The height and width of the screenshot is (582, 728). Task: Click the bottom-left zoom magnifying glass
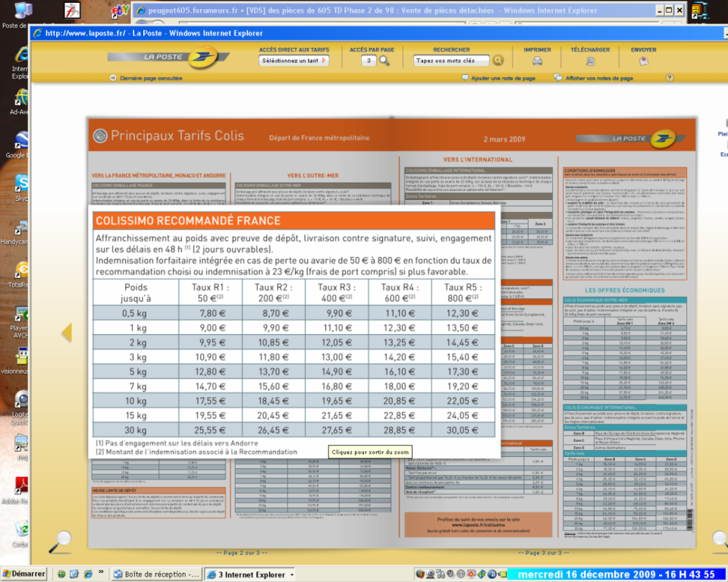59,540
